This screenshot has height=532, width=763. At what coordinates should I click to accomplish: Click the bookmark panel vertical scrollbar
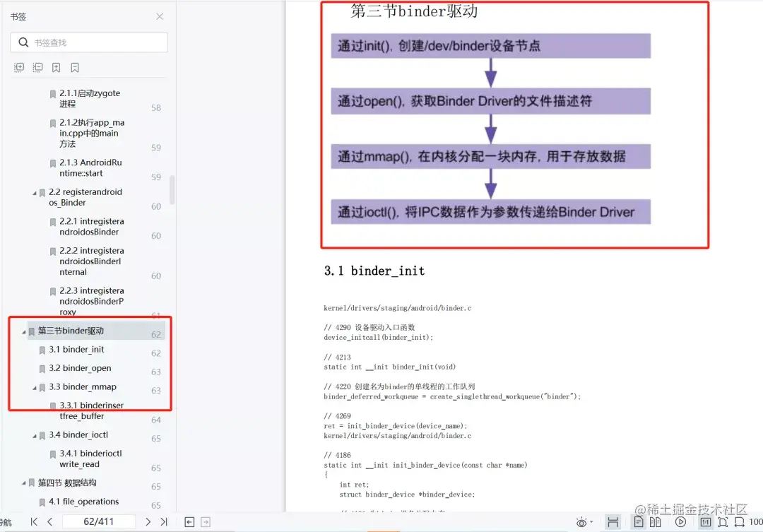coord(172,190)
